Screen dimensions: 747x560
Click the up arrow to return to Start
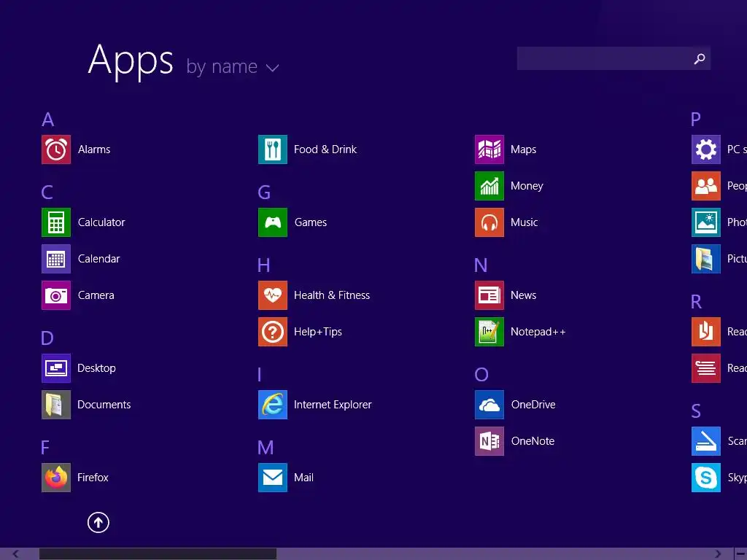pos(98,522)
